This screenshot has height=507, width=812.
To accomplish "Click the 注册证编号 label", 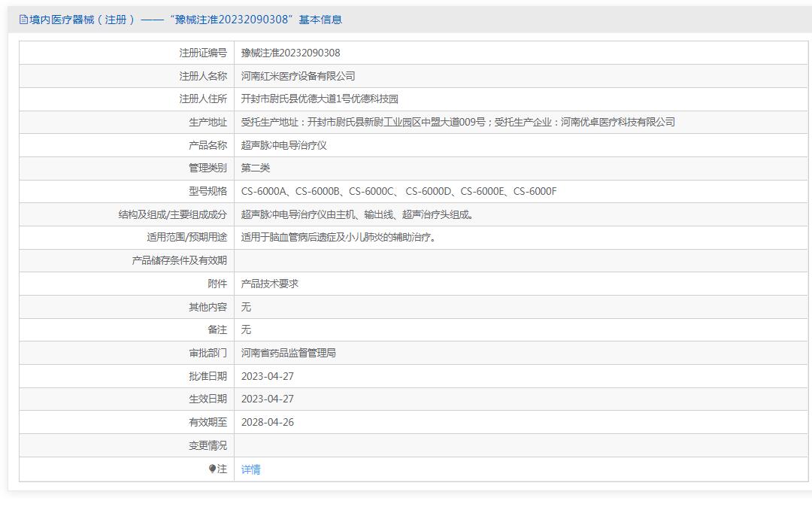I will tap(203, 53).
